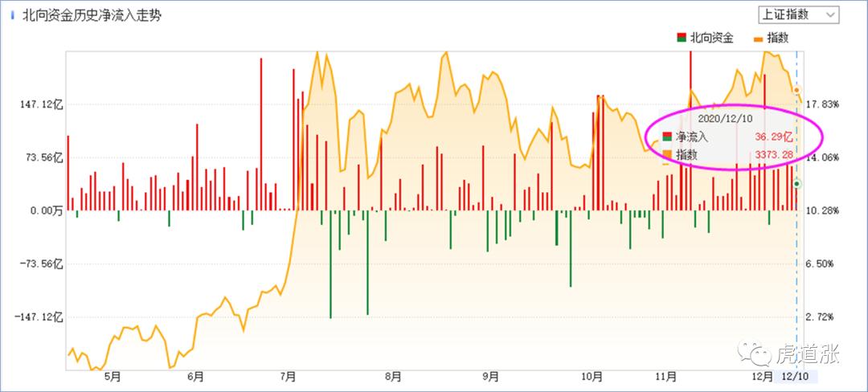
Task: Select the 12月 axis label
Action: (763, 377)
